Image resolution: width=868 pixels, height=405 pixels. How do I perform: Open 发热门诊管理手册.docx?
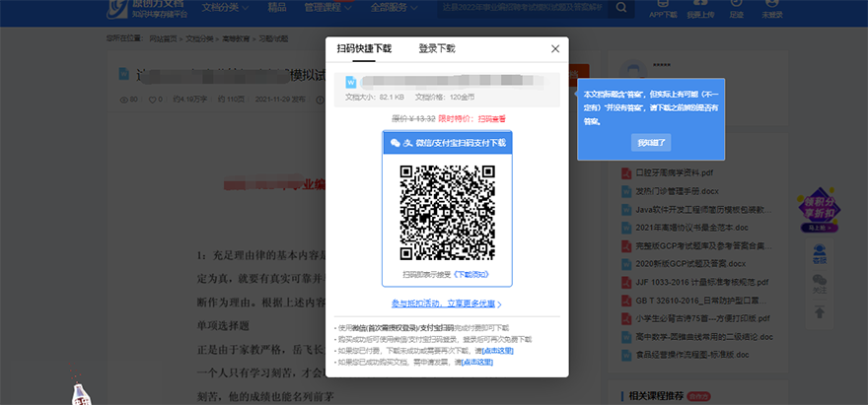[x=677, y=191]
